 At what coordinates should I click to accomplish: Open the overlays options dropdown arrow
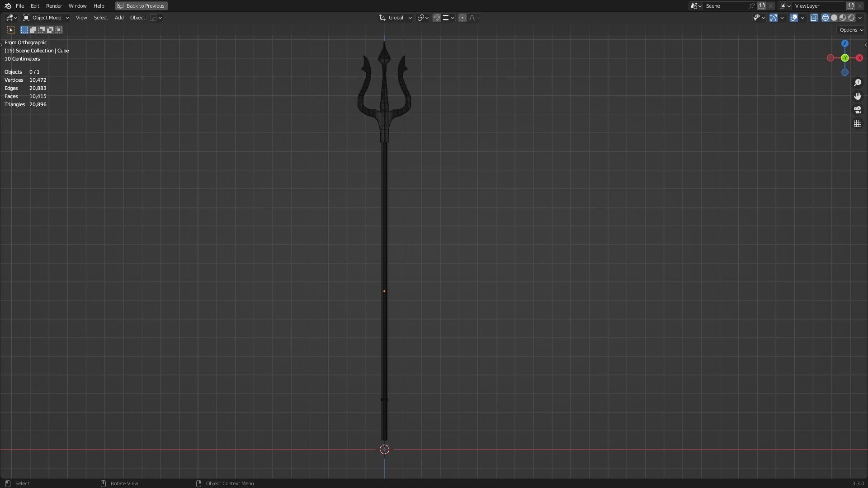point(802,18)
